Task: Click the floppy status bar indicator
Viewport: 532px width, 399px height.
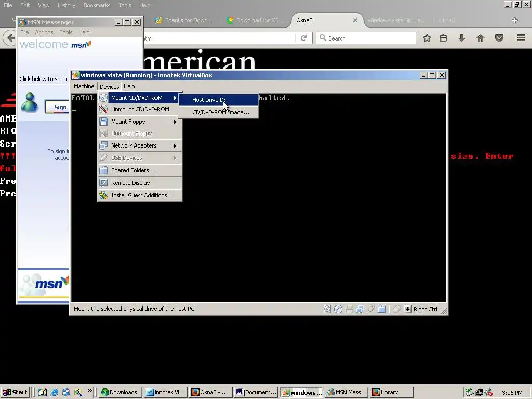Action: tap(349, 309)
